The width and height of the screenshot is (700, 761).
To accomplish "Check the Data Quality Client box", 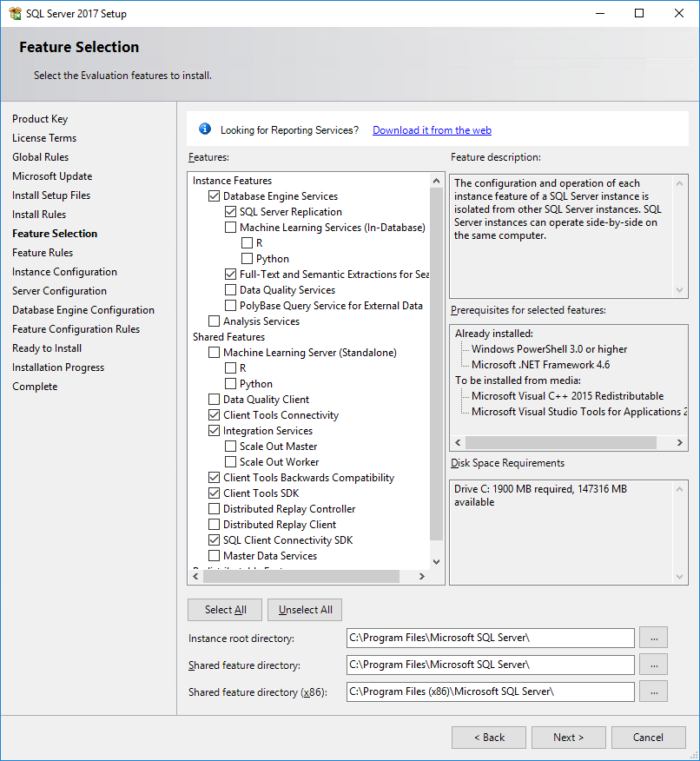I will (214, 399).
